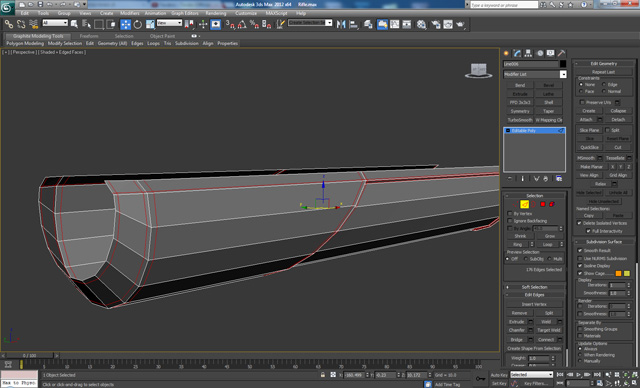The image size is (640, 388).
Task: Enable Use NURMS Subdivision checkbox
Action: (580, 258)
